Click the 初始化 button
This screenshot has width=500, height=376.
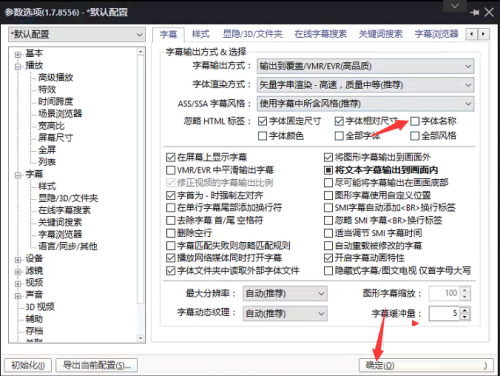pyautogui.click(x=28, y=365)
